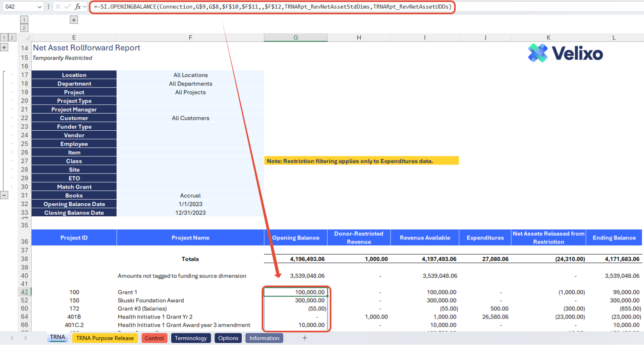Select column H header

(359, 37)
